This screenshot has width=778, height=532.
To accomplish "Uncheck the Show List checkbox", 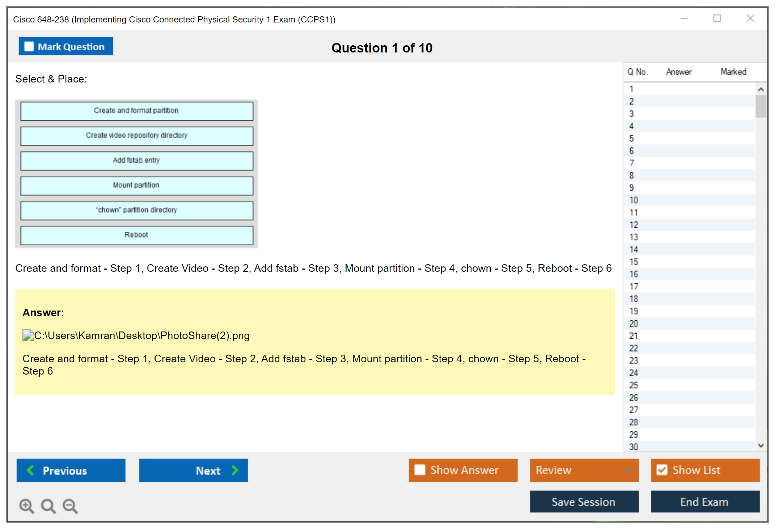I will 662,470.
